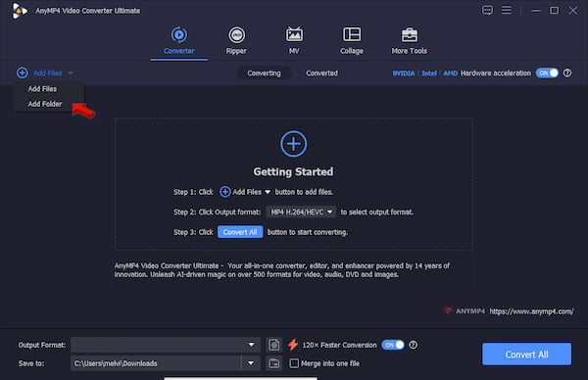
Task: Toggle Hardware acceleration switch
Action: 547,73
